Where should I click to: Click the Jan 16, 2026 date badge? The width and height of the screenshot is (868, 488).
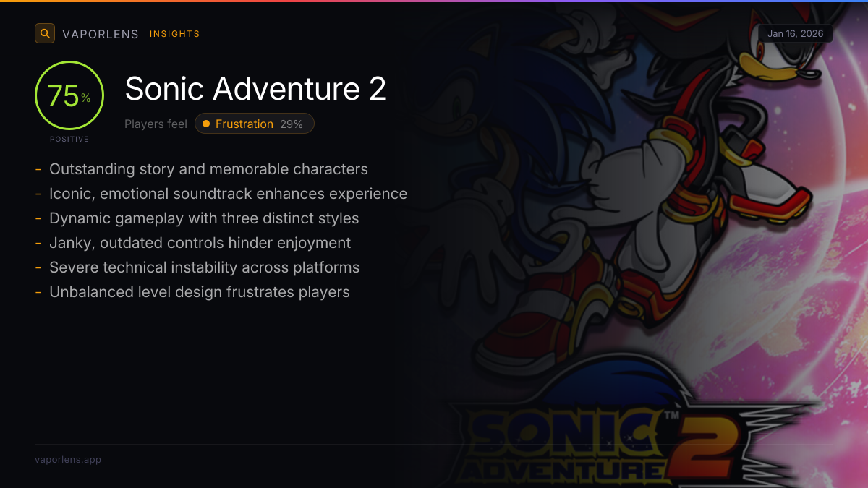795,34
